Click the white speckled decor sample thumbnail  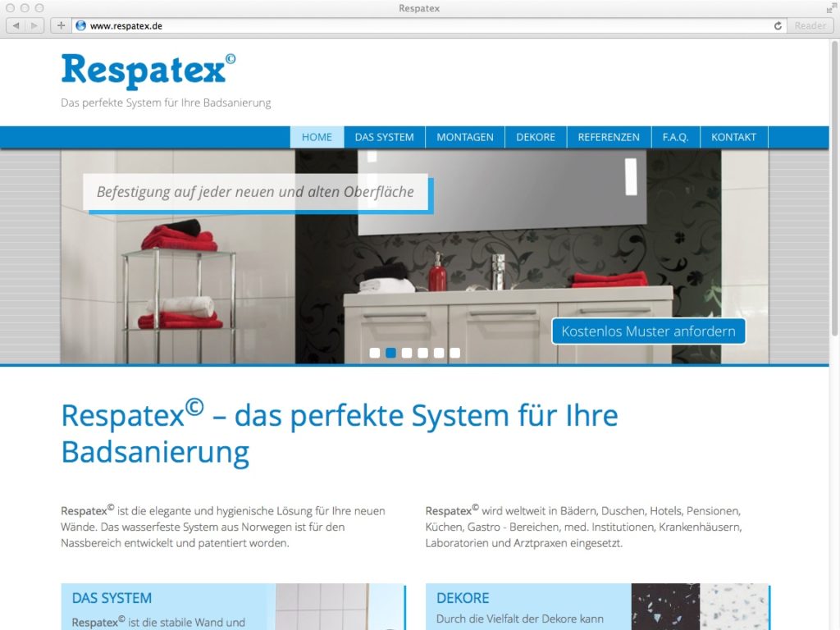click(734, 606)
